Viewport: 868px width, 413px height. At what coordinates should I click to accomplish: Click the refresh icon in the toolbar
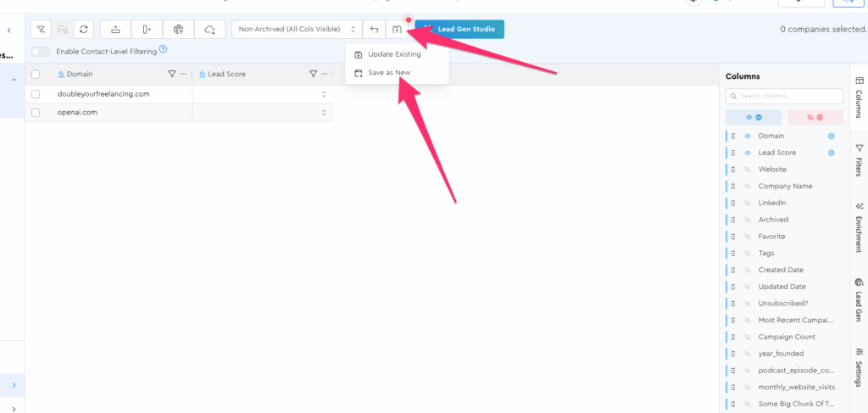(x=83, y=30)
